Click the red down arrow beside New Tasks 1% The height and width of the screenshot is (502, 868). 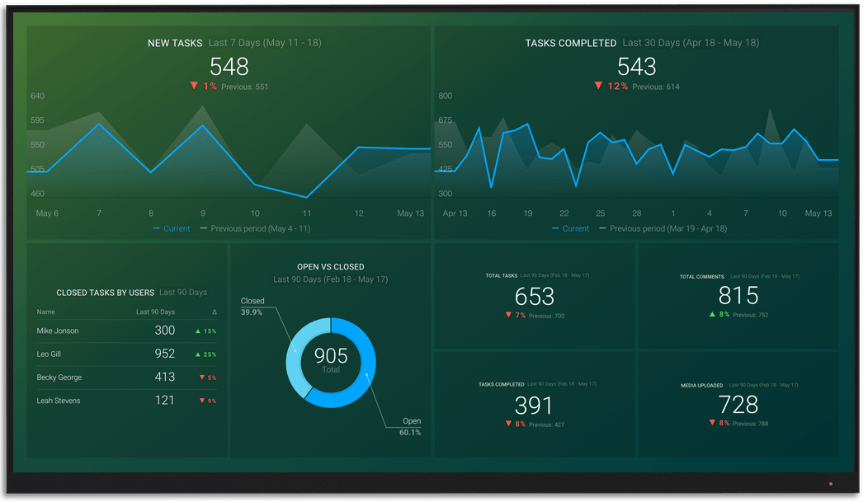[194, 86]
